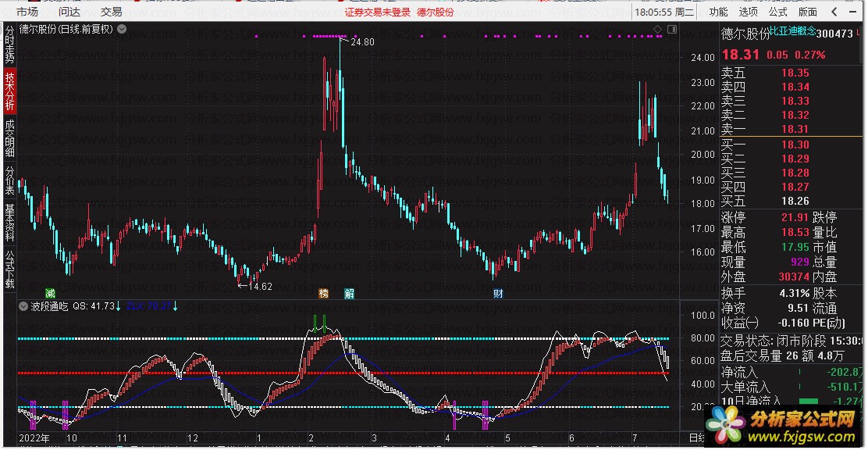This screenshot has width=868, height=450.
Task: Click the orange 榜 event marker
Action: (x=324, y=293)
